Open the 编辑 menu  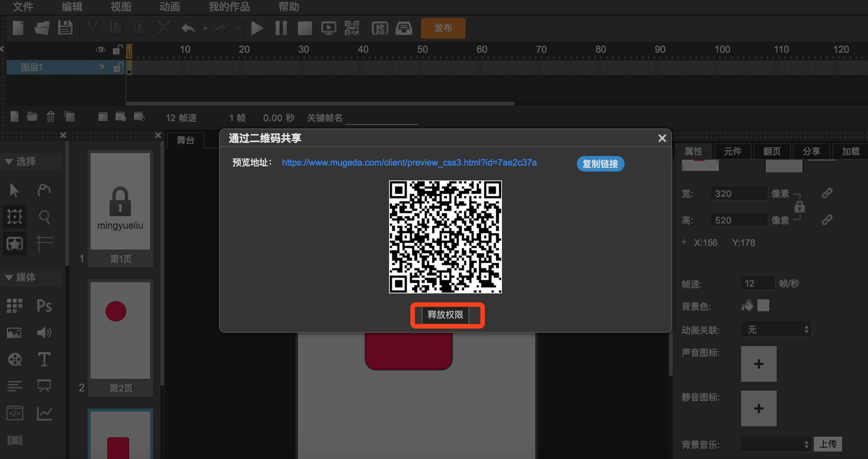coord(72,7)
